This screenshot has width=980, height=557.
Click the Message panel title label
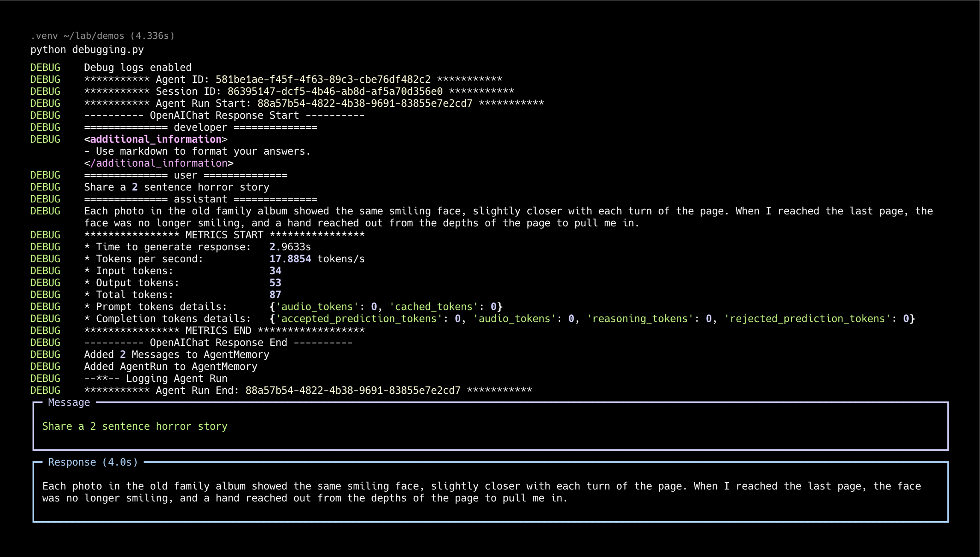point(69,402)
